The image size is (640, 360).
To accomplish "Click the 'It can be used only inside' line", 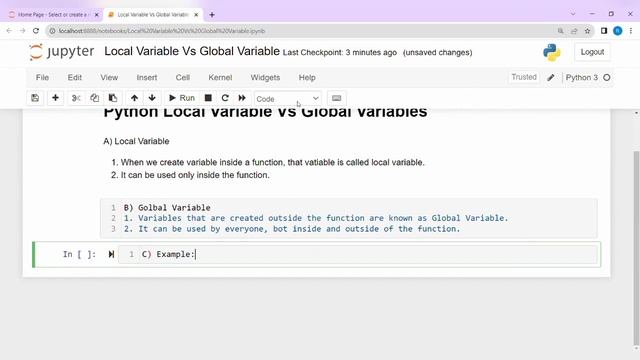I will pos(195,175).
